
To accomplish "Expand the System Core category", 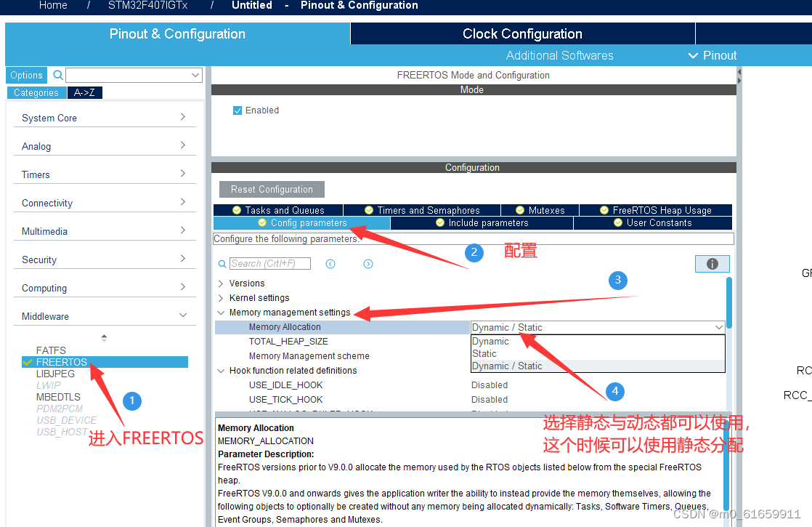I will click(x=183, y=117).
